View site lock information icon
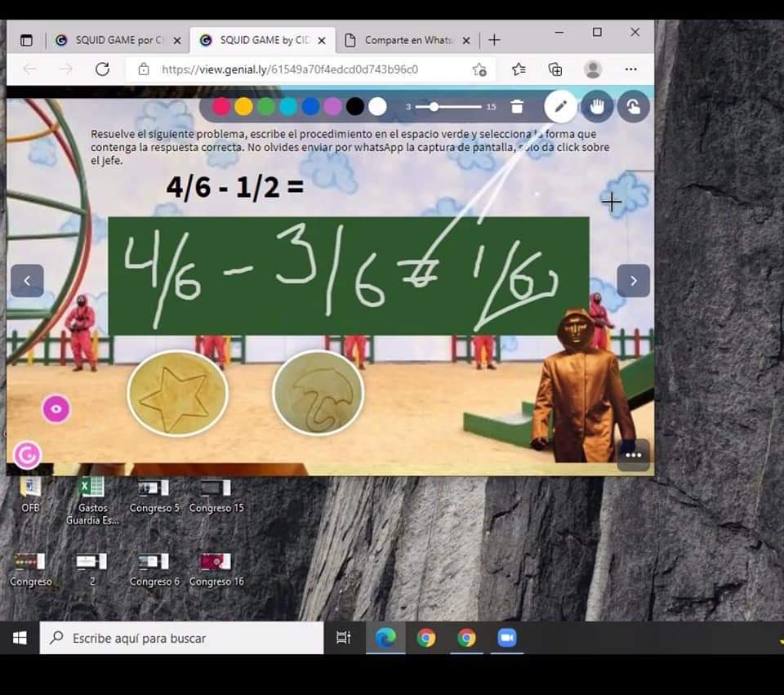The width and height of the screenshot is (784, 695). (x=144, y=69)
